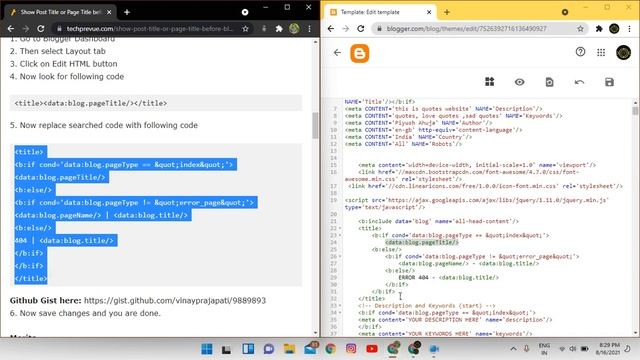
Task: Click the ERROR 404 text in code line 29
Action: tap(413, 278)
